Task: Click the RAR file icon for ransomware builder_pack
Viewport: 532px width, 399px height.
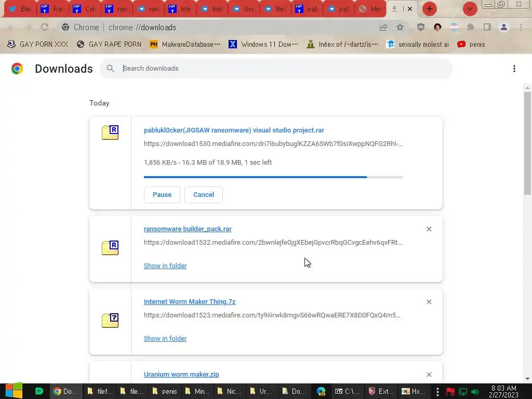Action: coord(110,248)
